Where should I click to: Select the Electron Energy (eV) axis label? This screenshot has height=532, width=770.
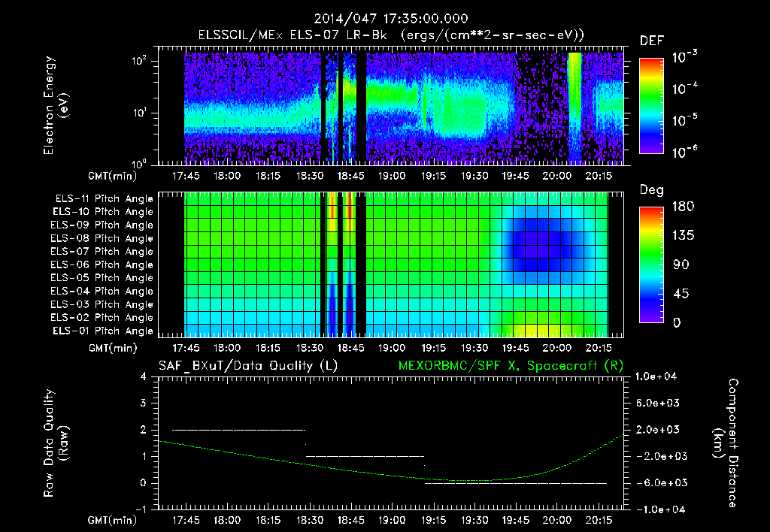[55, 105]
